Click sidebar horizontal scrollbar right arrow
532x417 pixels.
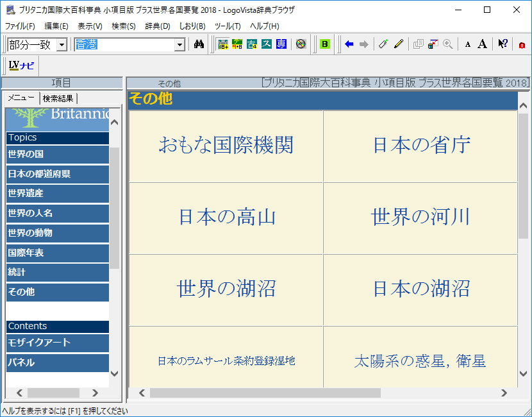tap(95, 393)
